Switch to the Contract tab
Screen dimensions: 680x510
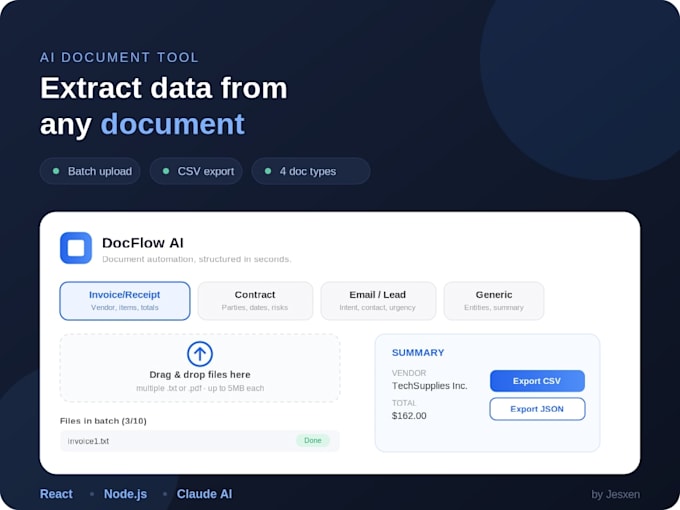(x=255, y=301)
